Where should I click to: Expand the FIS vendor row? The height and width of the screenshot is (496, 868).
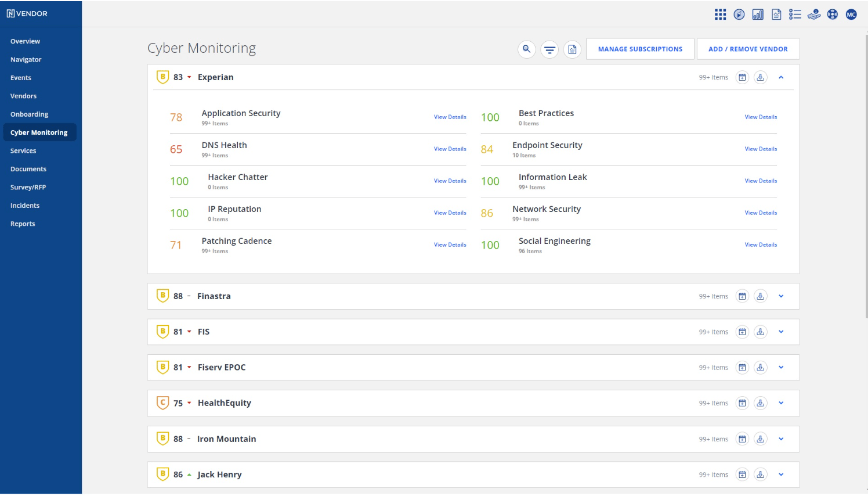(x=781, y=332)
